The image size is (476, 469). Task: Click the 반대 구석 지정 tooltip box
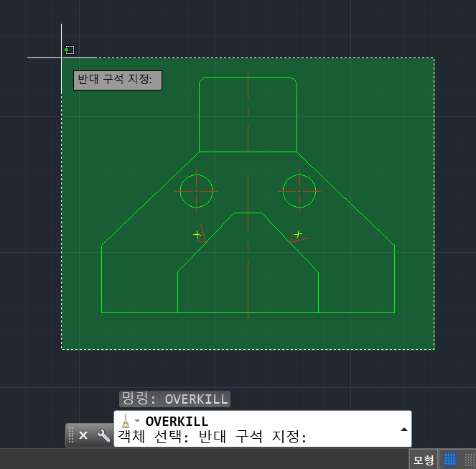[x=118, y=80]
